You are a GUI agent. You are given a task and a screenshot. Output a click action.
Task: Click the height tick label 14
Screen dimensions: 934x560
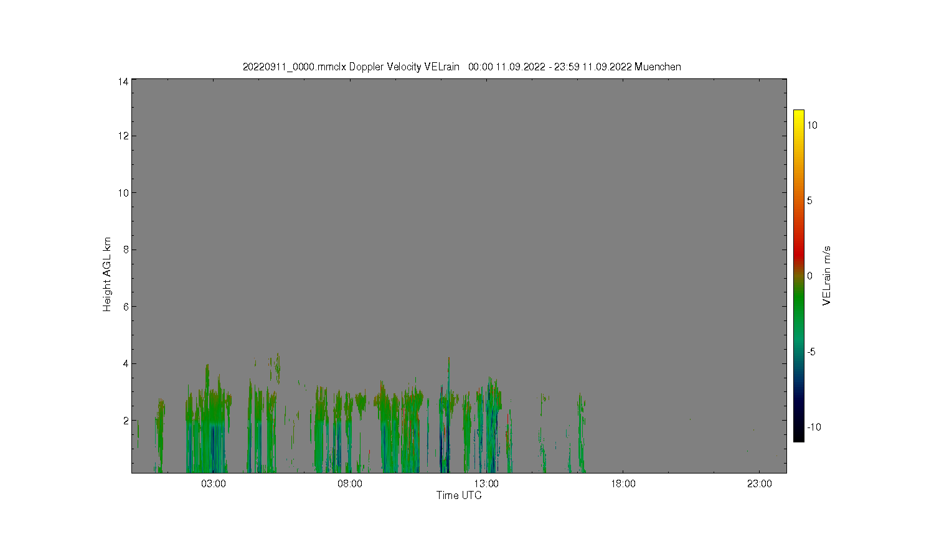123,82
